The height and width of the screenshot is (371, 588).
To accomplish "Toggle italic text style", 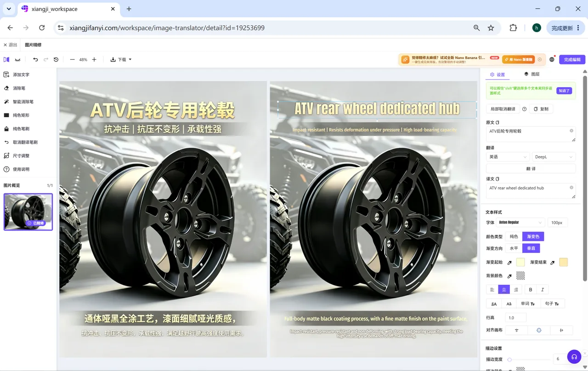I will pos(543,290).
